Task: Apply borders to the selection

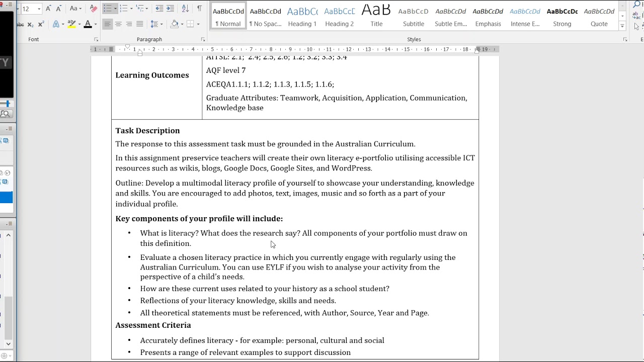Action: tap(190, 24)
